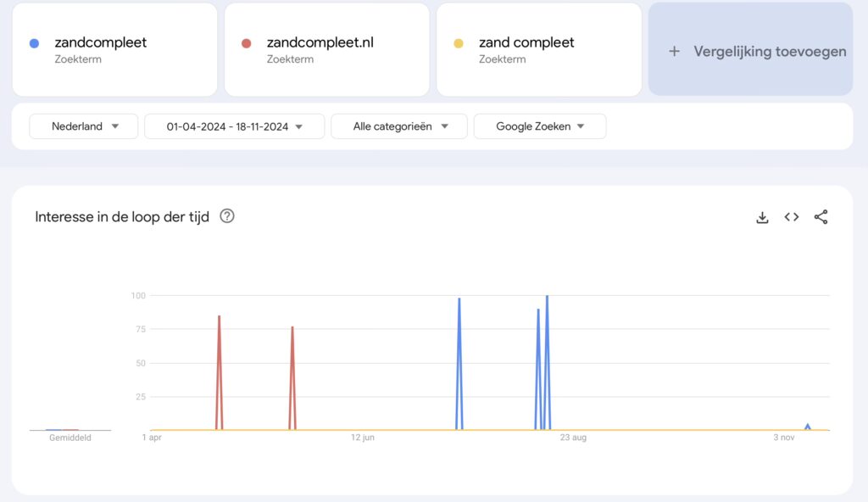Click the 12 jun axis label
Image resolution: width=868 pixels, height=502 pixels.
[x=363, y=438]
